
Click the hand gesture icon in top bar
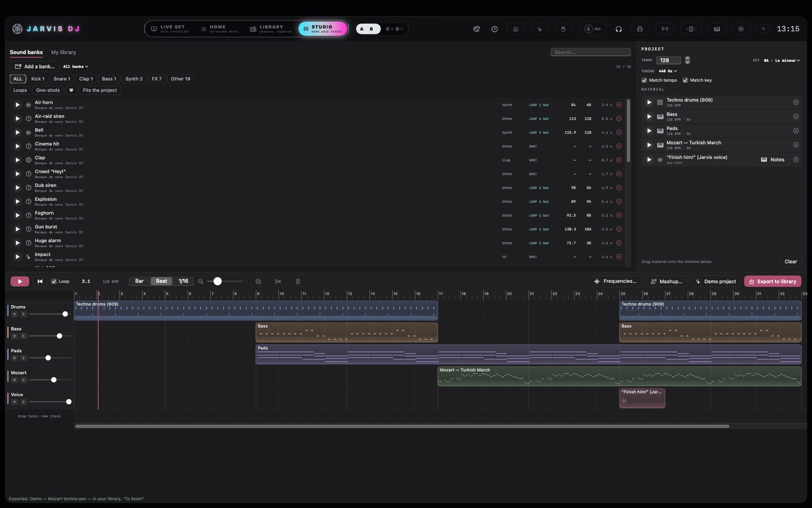[563, 29]
